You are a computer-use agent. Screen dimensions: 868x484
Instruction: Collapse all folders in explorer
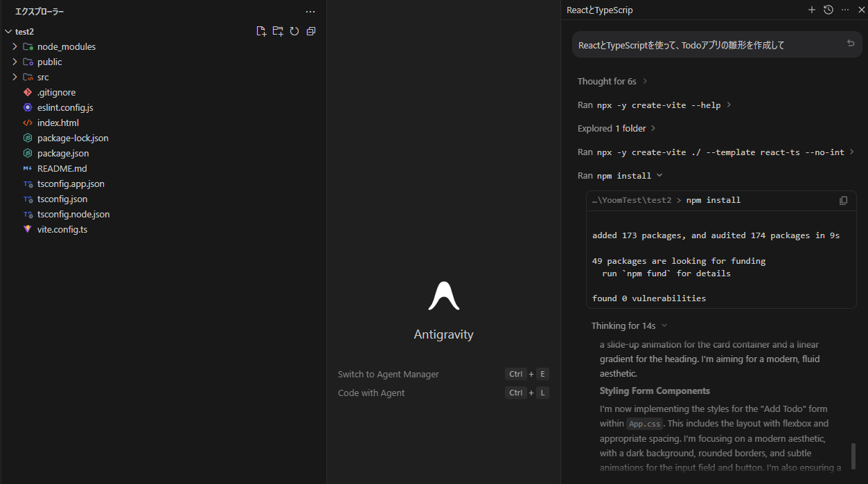311,31
